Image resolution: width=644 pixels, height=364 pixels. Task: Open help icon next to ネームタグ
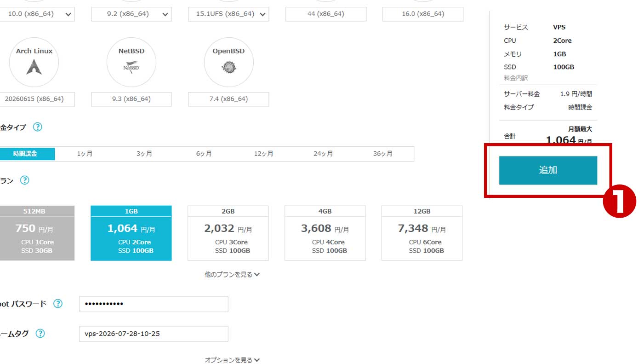[40, 334]
